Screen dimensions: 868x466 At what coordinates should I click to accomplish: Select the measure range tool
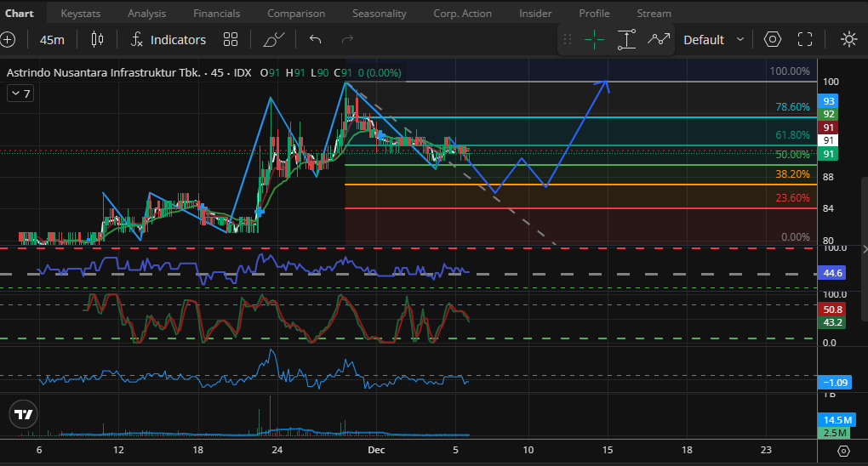[x=626, y=39]
